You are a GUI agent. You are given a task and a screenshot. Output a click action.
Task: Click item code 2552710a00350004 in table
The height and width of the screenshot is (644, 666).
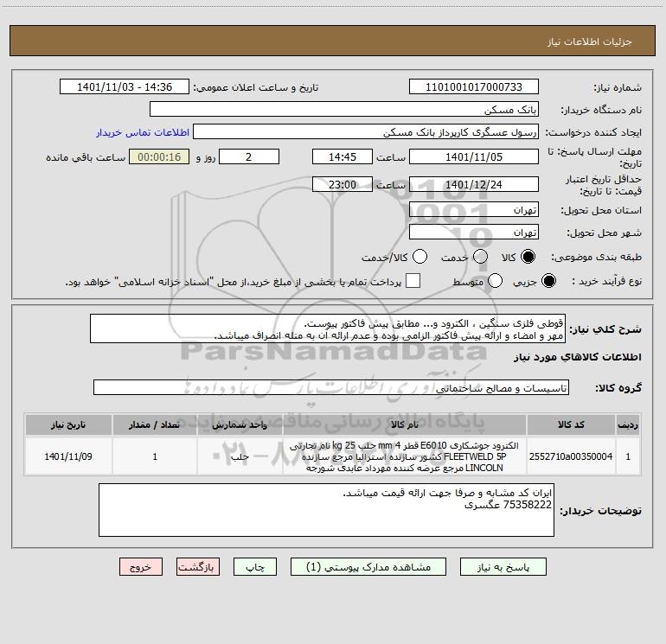pos(581,456)
